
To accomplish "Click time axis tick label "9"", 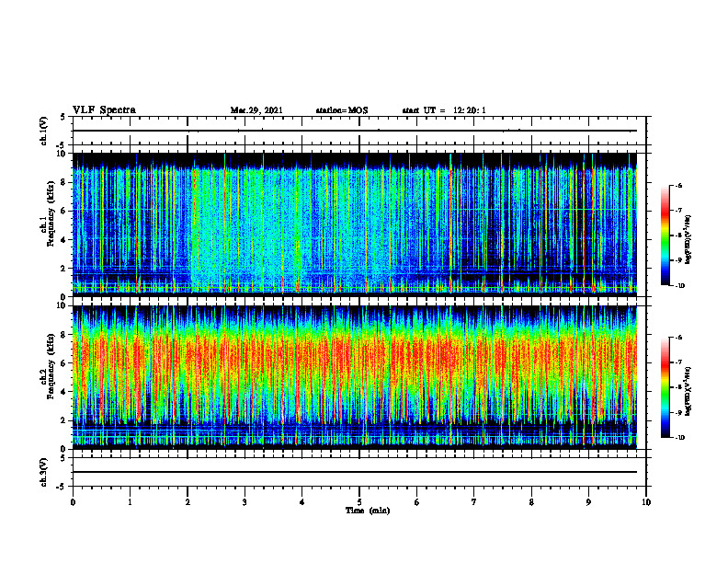I will [x=588, y=502].
